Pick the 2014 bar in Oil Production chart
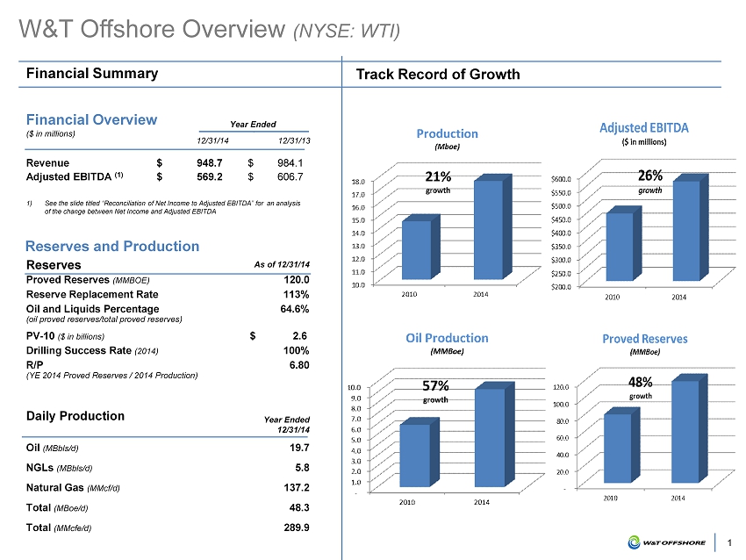 [489, 438]
